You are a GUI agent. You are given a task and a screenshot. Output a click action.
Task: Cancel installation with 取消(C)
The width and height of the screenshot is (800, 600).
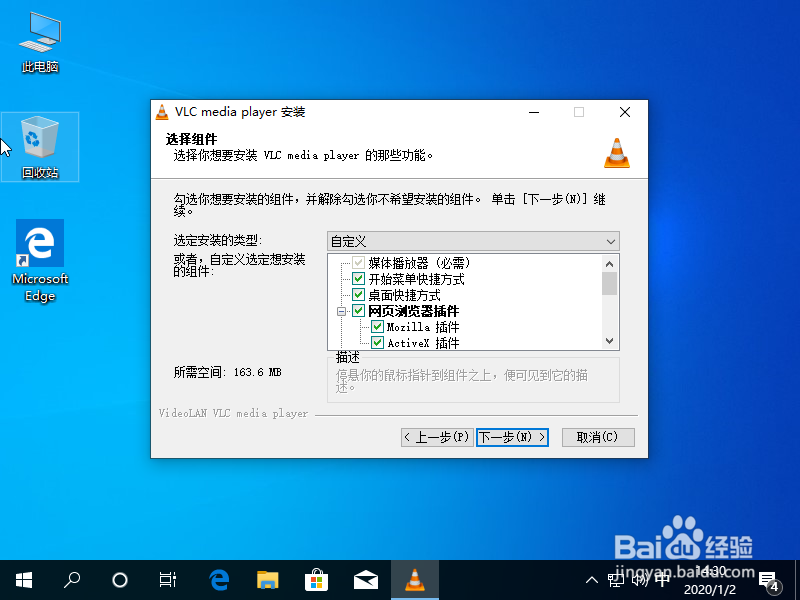click(598, 437)
